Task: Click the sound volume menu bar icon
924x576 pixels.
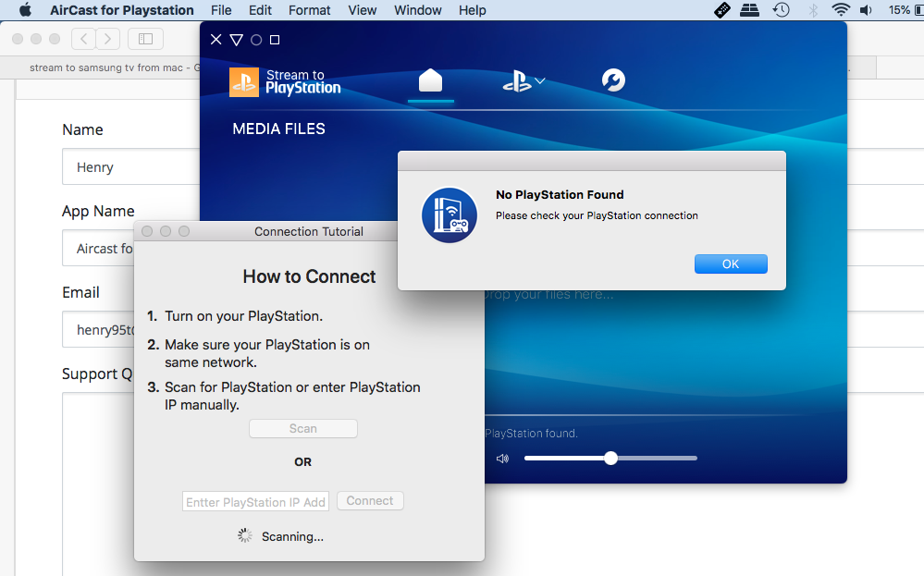Action: coord(866,10)
